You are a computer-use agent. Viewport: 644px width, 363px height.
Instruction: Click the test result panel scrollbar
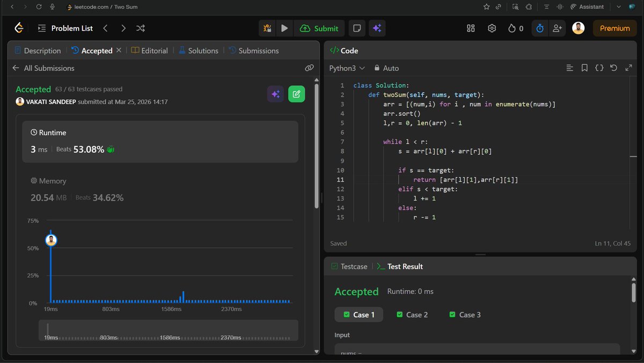634,293
